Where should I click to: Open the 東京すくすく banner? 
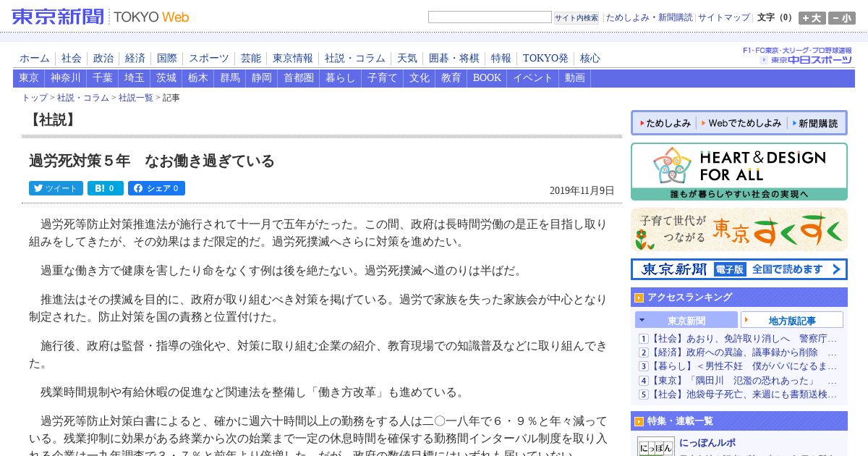(739, 229)
